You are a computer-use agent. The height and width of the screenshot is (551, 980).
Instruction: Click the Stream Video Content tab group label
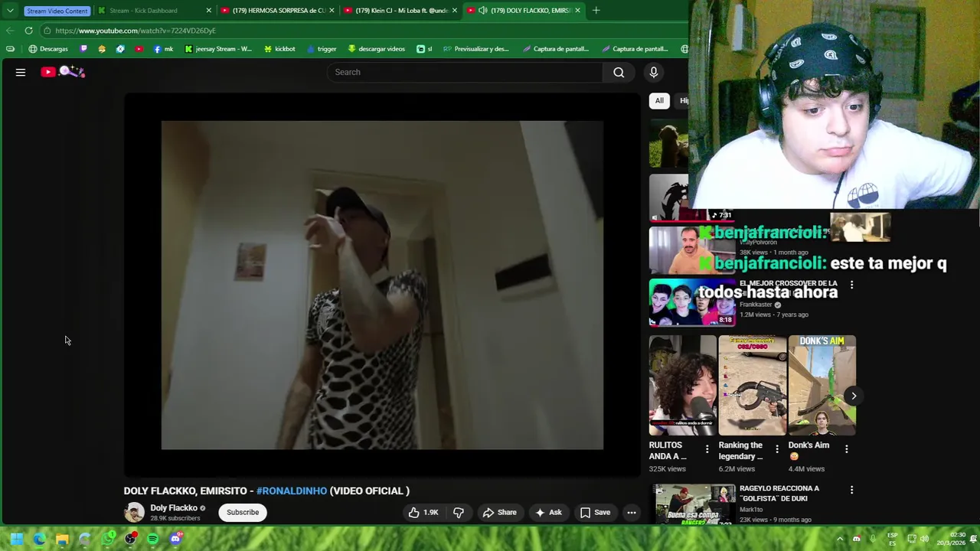coord(57,11)
